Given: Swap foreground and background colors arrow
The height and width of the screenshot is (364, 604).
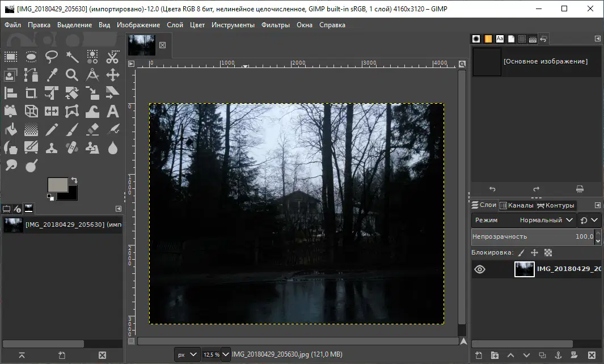Looking at the screenshot, I should (x=74, y=180).
